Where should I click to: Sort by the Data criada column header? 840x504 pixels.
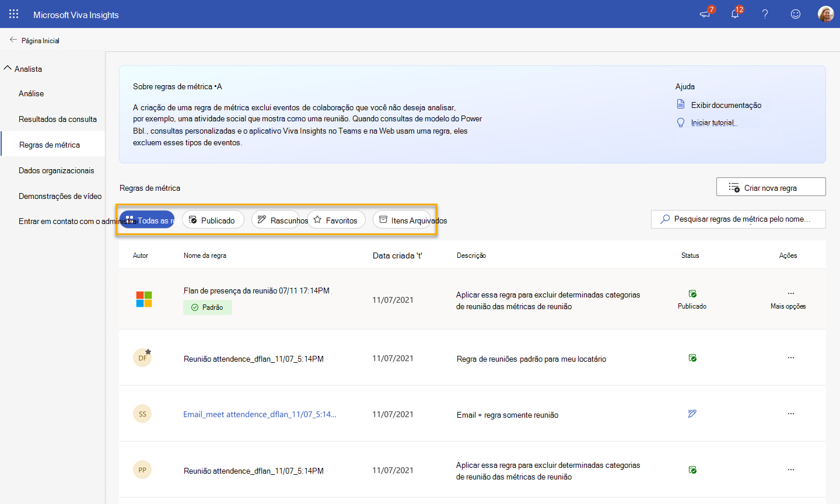coord(397,256)
